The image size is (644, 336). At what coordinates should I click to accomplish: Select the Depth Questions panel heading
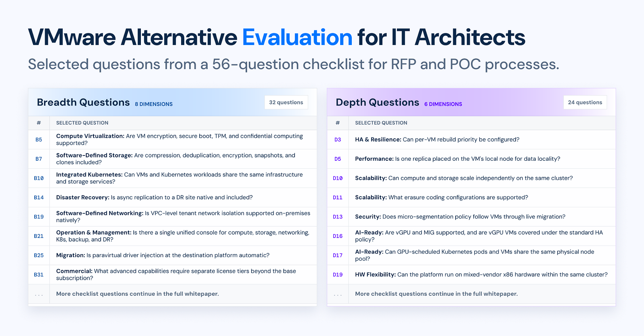378,102
